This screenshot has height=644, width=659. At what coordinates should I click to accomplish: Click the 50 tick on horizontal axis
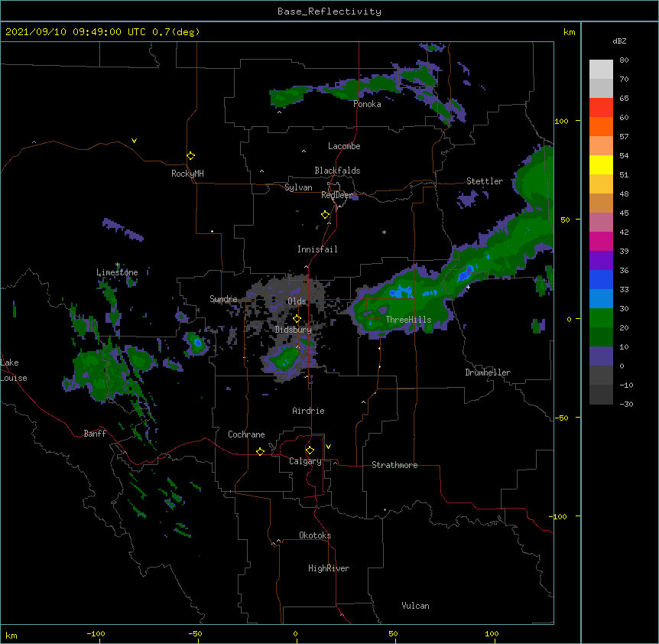pyautogui.click(x=394, y=633)
